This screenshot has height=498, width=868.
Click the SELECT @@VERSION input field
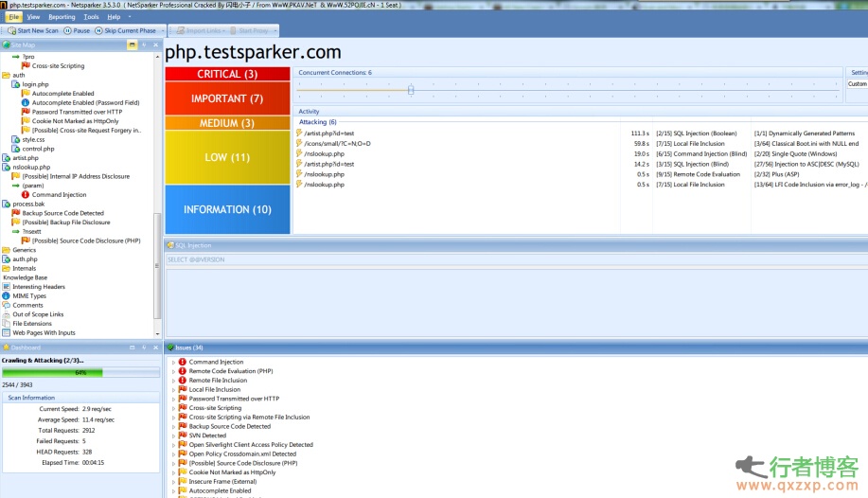[x=517, y=259]
